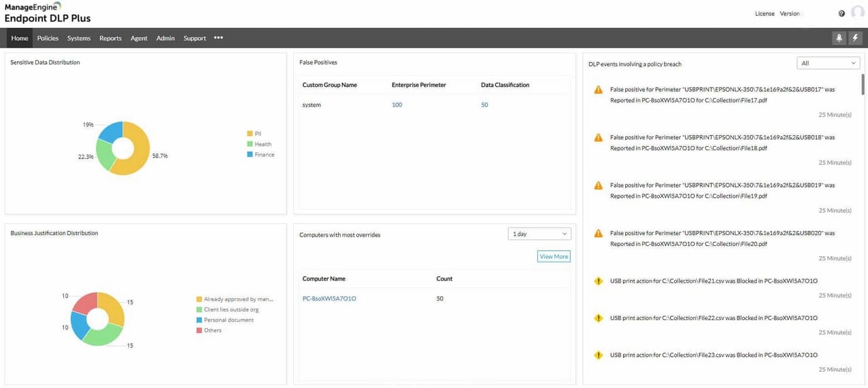Toggle the Finance legend swatch
Screen dimensions: 868x388
click(x=250, y=154)
